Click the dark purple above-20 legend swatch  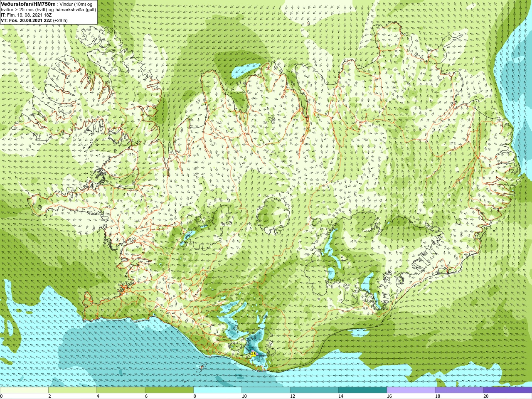(x=507, y=390)
